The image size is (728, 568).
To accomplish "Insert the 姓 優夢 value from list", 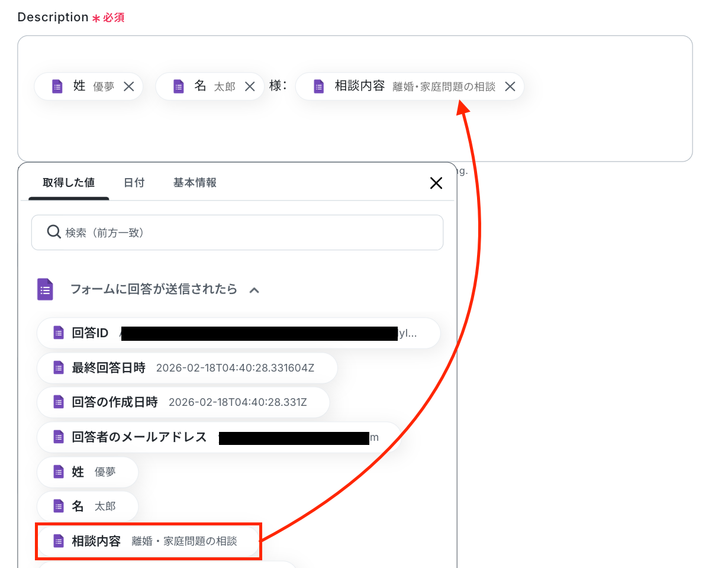I will 88,472.
